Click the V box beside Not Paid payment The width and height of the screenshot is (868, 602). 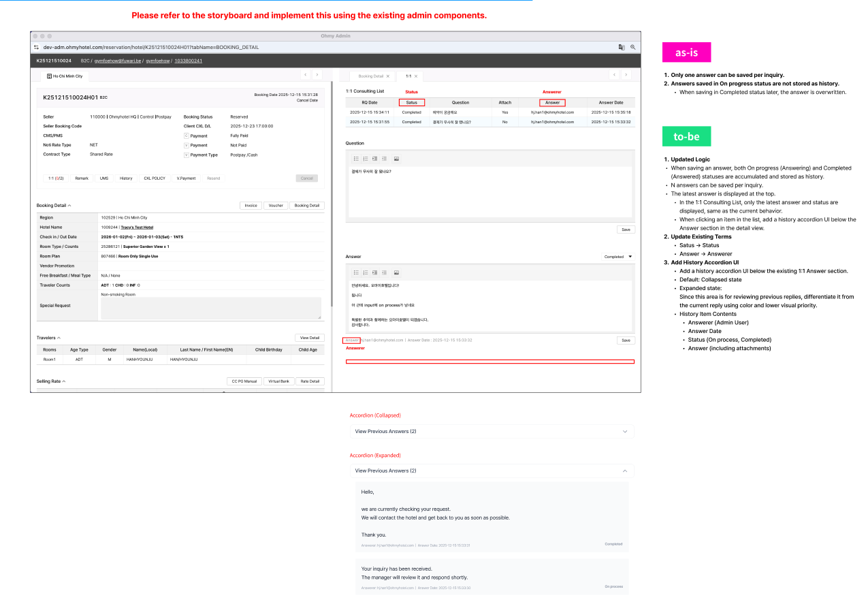point(186,145)
